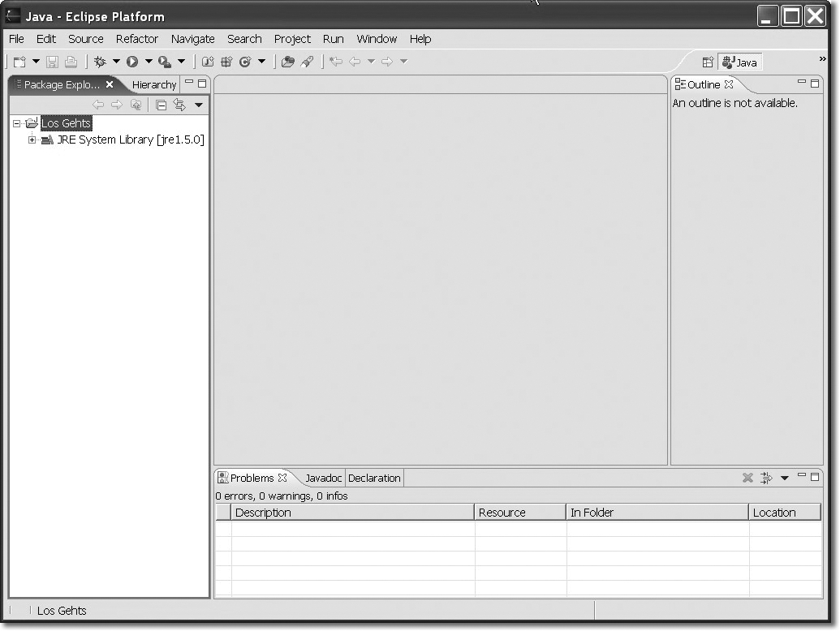Collapse the Los Gehts project tree

pyautogui.click(x=16, y=123)
